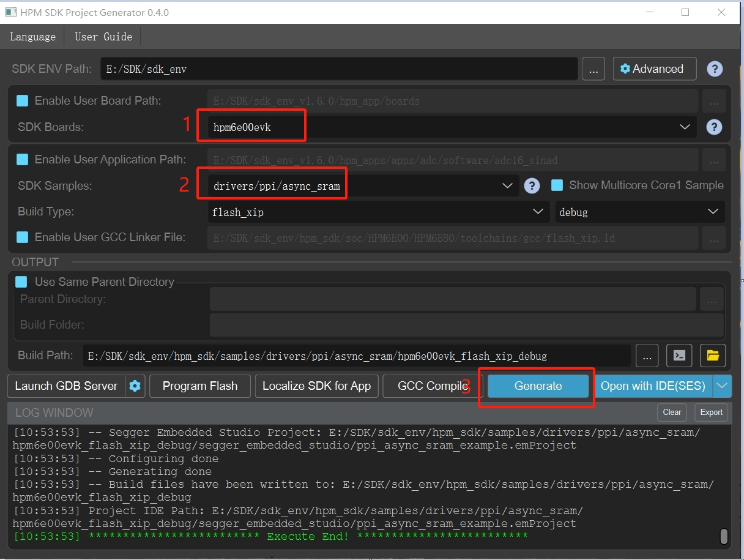
Task: Click the SDK ENV Path input field
Action: 339,69
